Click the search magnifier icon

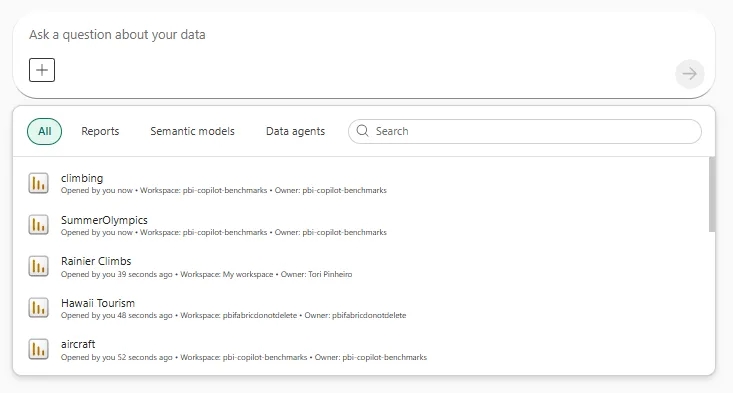(362, 131)
